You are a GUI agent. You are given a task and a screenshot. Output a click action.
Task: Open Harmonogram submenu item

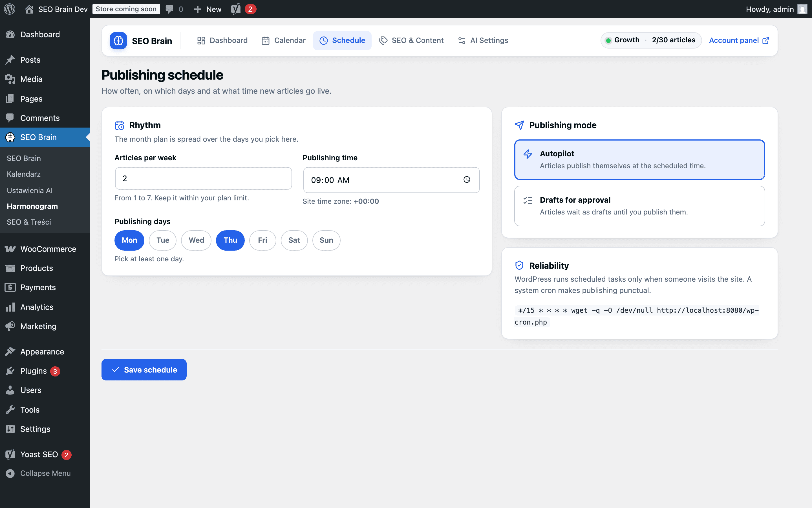coord(32,206)
